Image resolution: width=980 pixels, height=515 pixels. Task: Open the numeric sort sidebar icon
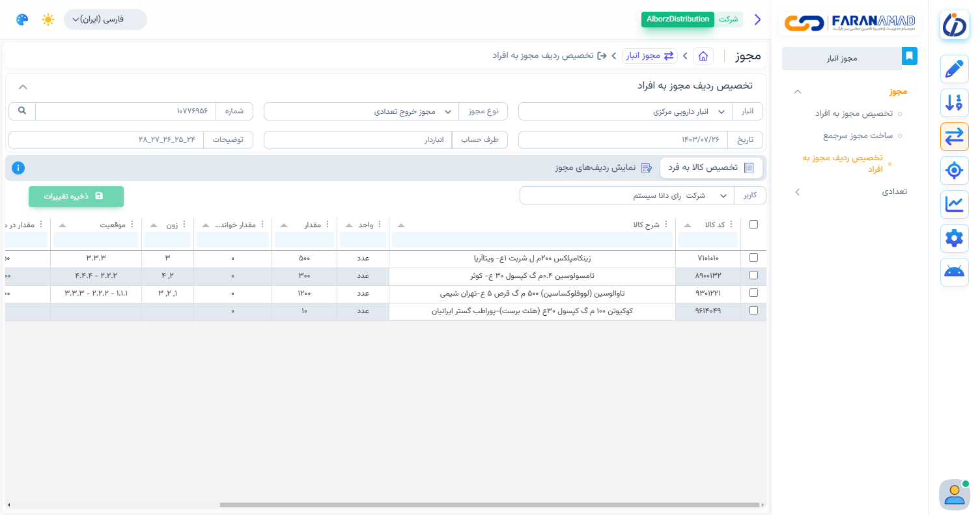[955, 103]
